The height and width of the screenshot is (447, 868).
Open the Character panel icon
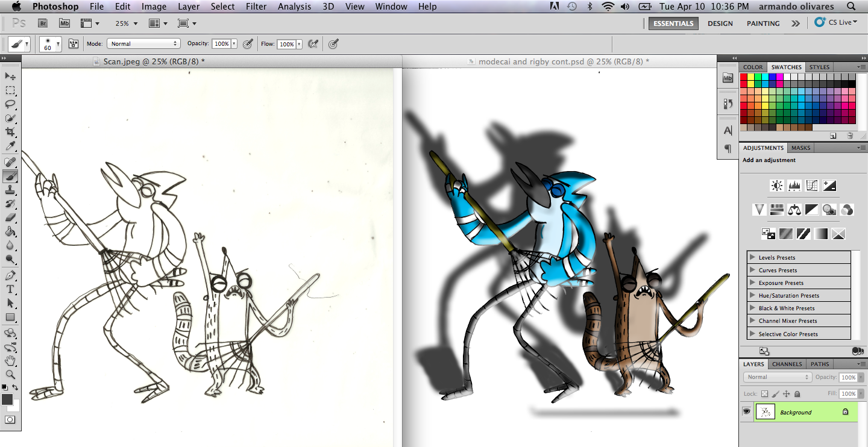tap(728, 131)
